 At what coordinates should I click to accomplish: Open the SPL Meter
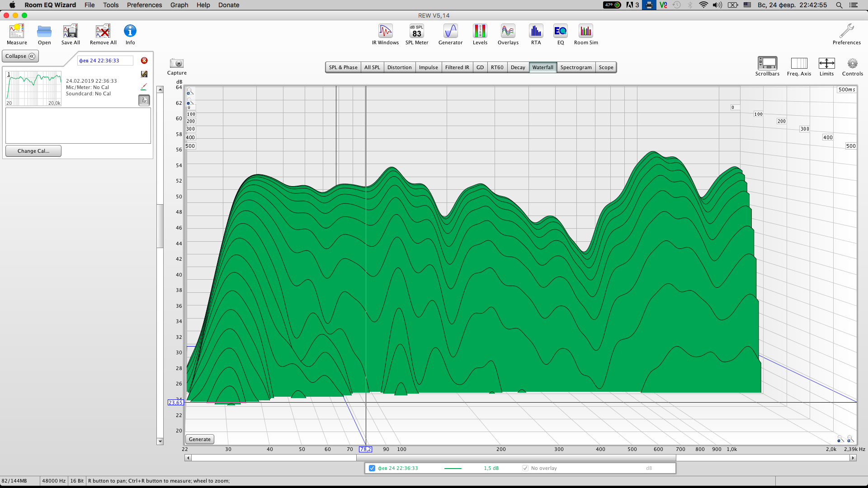tap(416, 32)
